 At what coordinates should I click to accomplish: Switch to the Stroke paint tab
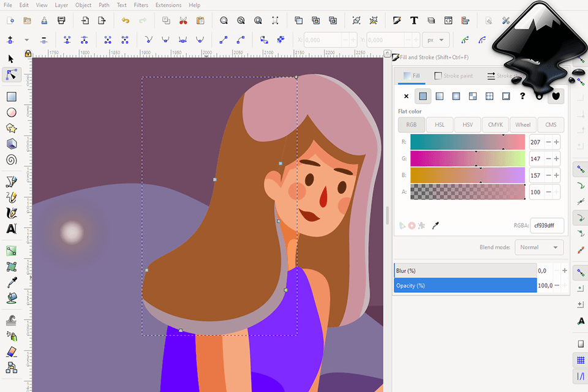(453, 76)
